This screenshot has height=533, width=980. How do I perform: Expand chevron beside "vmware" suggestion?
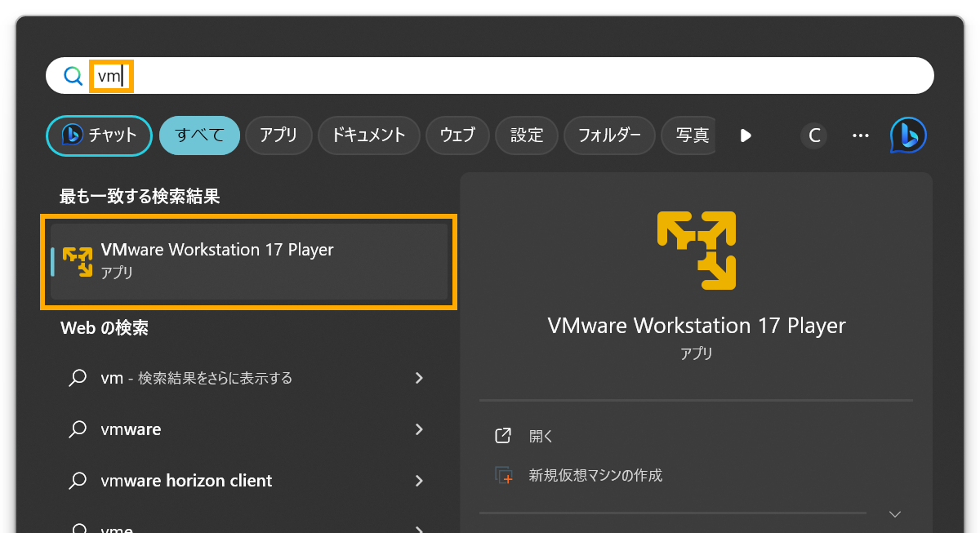[x=419, y=429]
